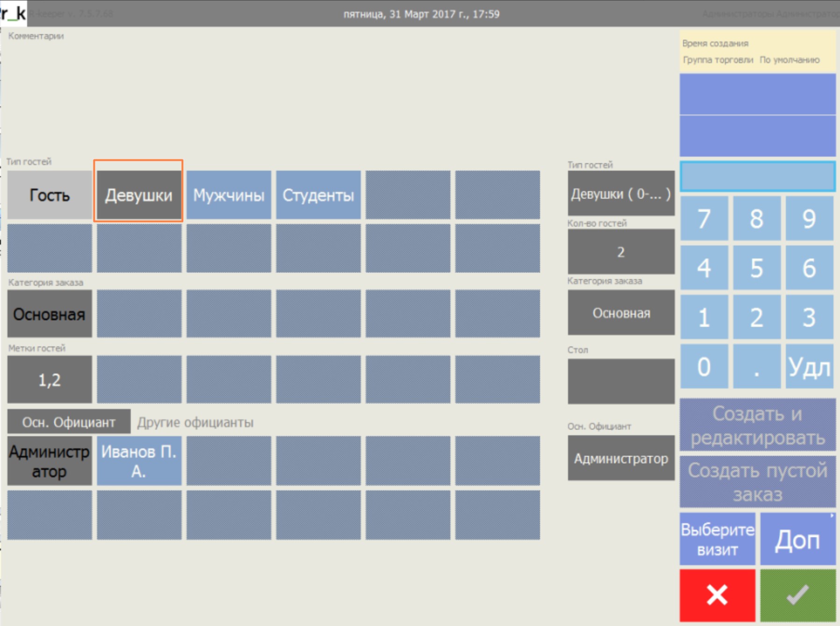
Task: Click the red X cancel button
Action: [717, 595]
